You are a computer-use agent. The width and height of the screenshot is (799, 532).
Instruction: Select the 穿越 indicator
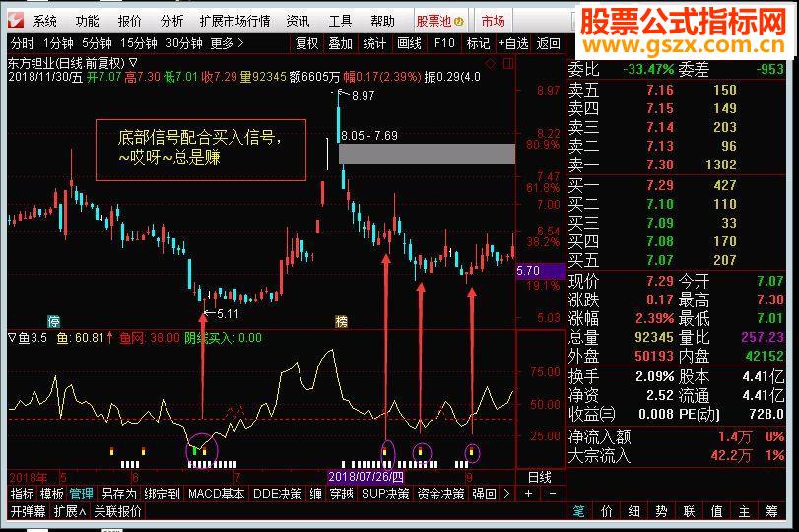[341, 494]
